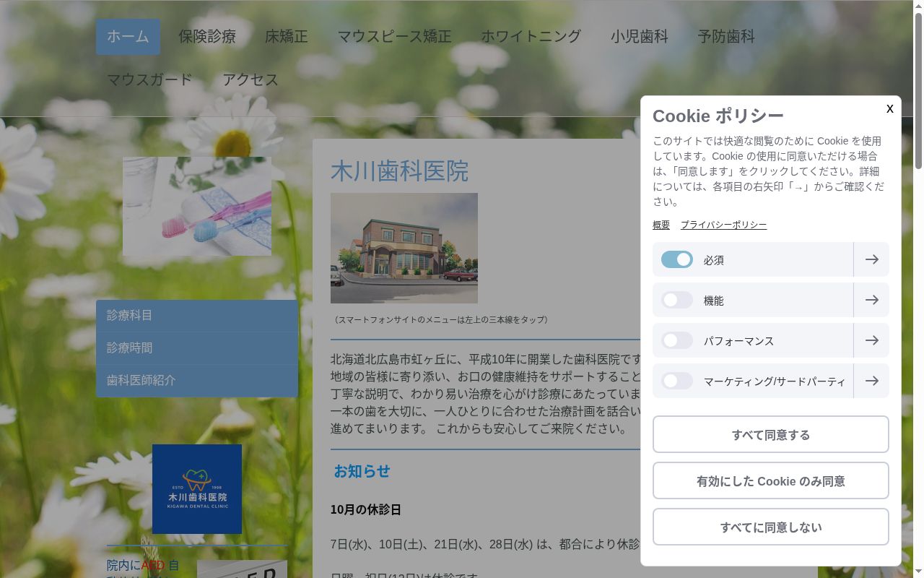Click the 木川歯科医院 page heading
The image size is (924, 578).
tap(399, 171)
